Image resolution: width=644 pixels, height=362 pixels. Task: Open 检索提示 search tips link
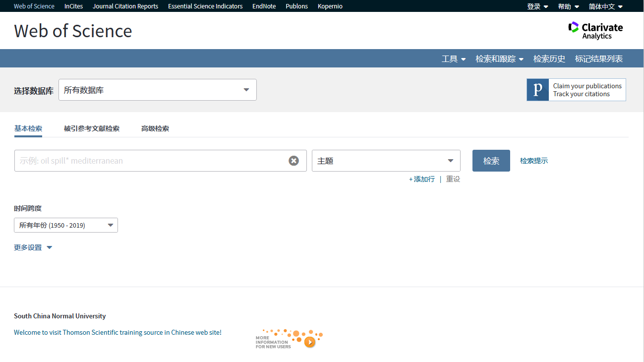coord(534,161)
